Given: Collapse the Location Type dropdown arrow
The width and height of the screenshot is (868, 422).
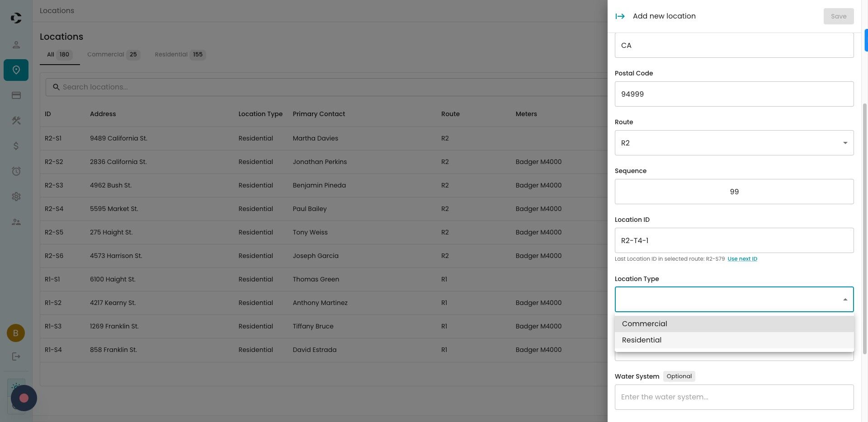Looking at the screenshot, I should pyautogui.click(x=845, y=300).
